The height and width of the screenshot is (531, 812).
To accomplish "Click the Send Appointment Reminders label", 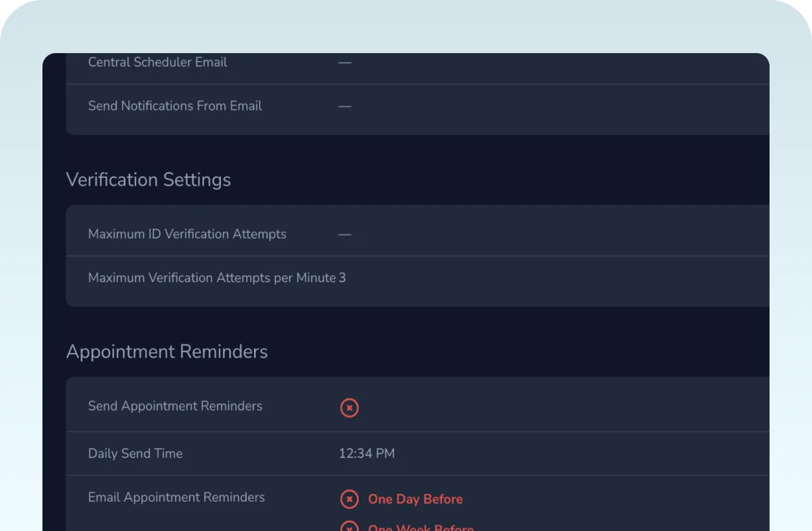I will [x=175, y=406].
